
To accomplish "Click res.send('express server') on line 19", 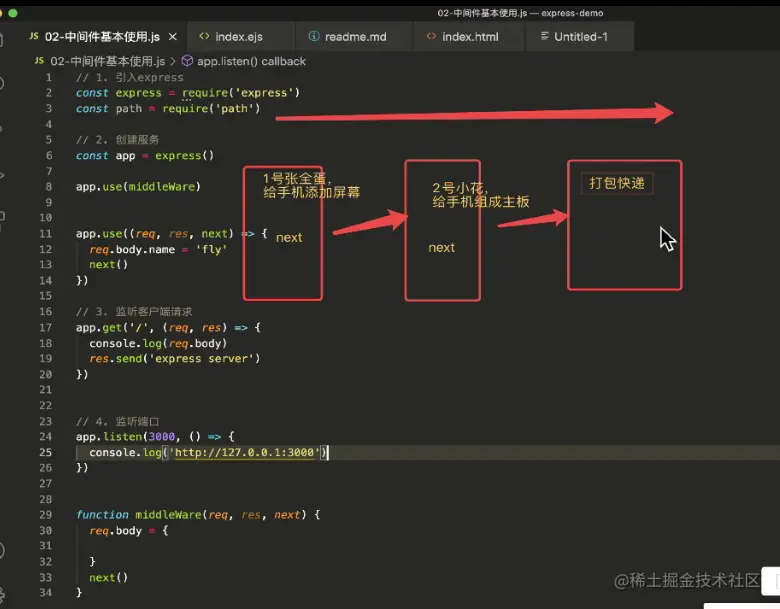I will [x=174, y=358].
